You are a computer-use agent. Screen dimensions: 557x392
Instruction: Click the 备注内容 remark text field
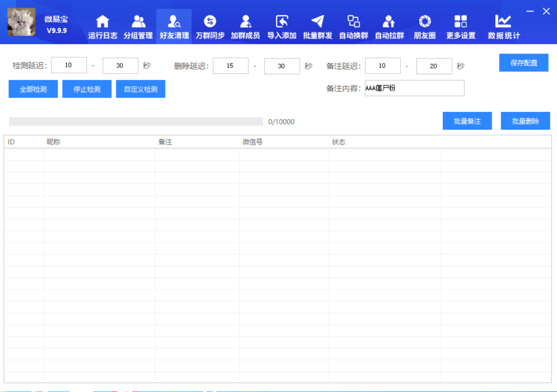click(414, 88)
